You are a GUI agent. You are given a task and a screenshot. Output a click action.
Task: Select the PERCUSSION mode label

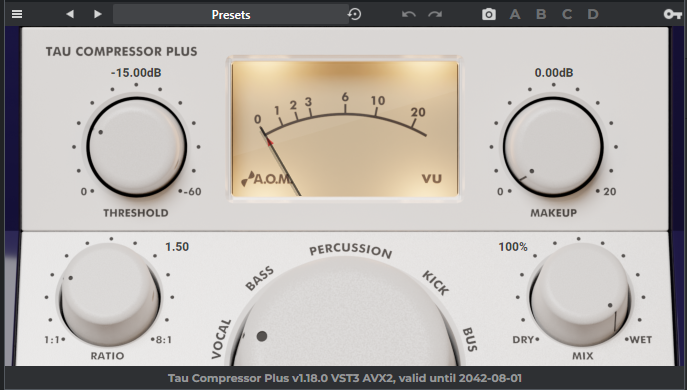(x=351, y=250)
